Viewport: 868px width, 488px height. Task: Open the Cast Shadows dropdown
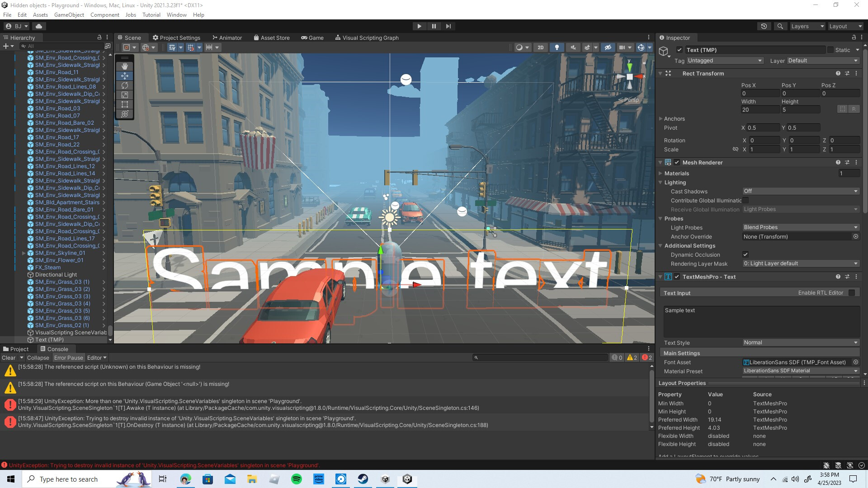coord(800,191)
